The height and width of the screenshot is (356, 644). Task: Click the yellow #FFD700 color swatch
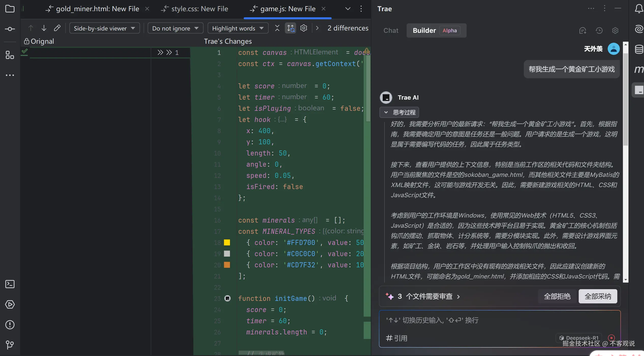click(227, 243)
